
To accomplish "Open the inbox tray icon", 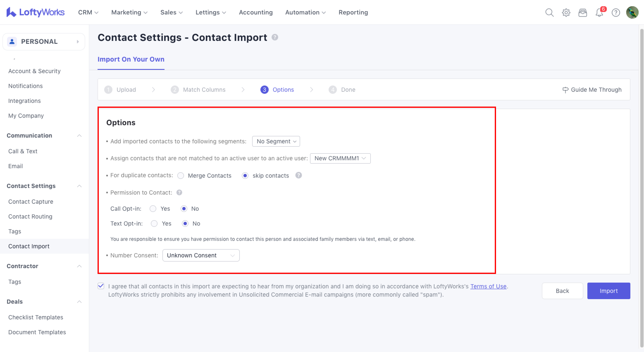I will point(582,12).
